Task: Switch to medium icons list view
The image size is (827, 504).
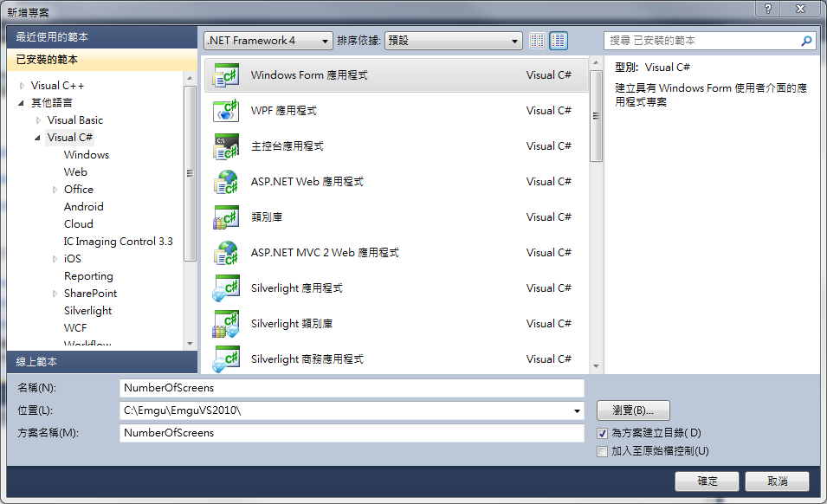Action: [559, 41]
